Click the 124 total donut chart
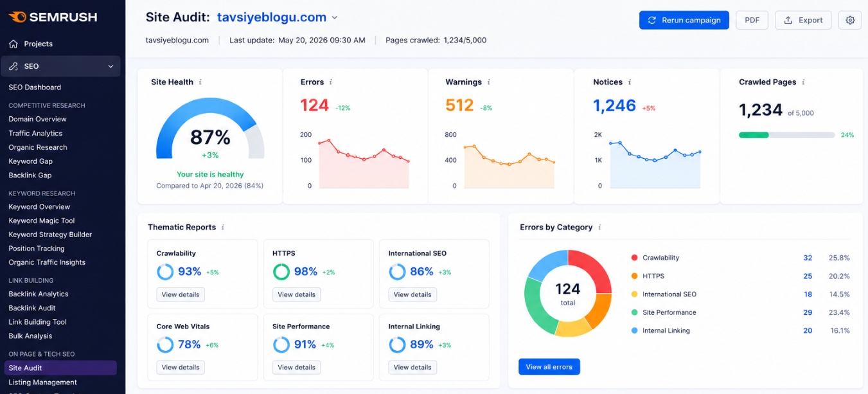The image size is (868, 394). (568, 294)
